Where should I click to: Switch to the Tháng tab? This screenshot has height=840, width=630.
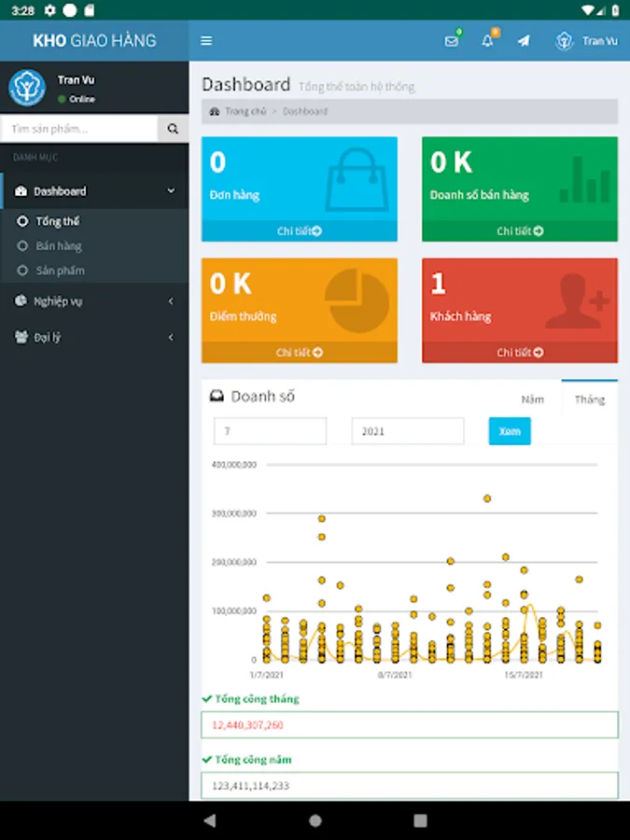[x=589, y=399]
